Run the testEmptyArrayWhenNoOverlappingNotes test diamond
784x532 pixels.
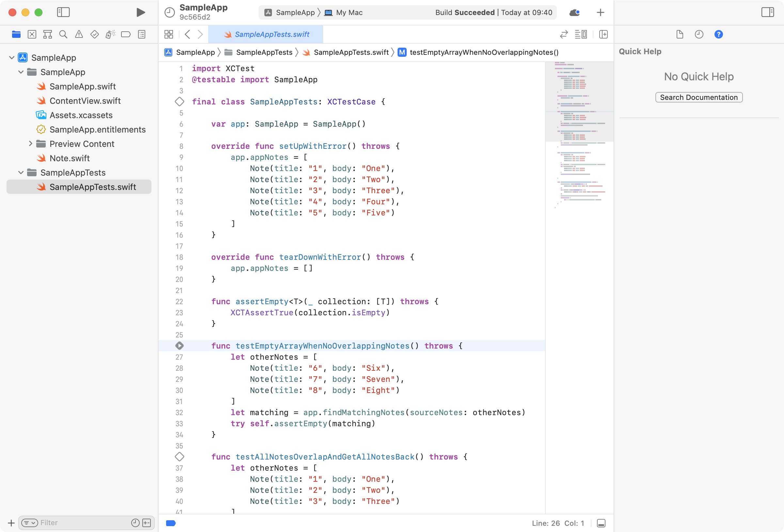click(x=180, y=346)
